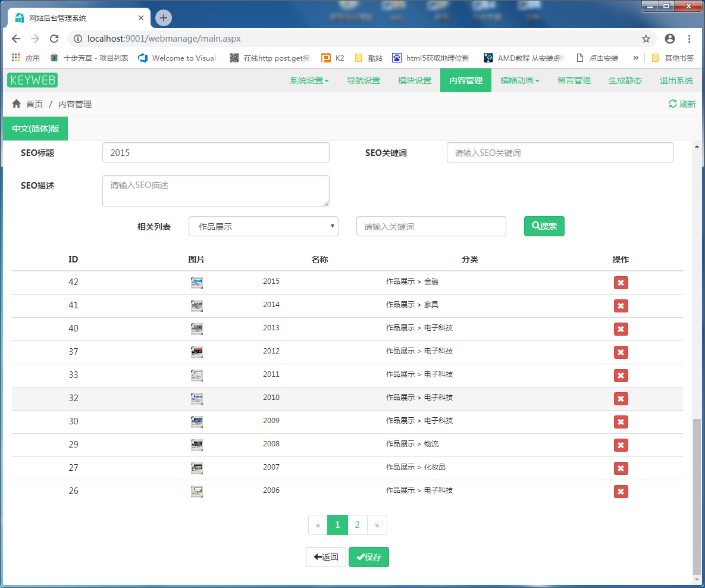Expand the 系统设置 dropdown menu

coord(309,80)
